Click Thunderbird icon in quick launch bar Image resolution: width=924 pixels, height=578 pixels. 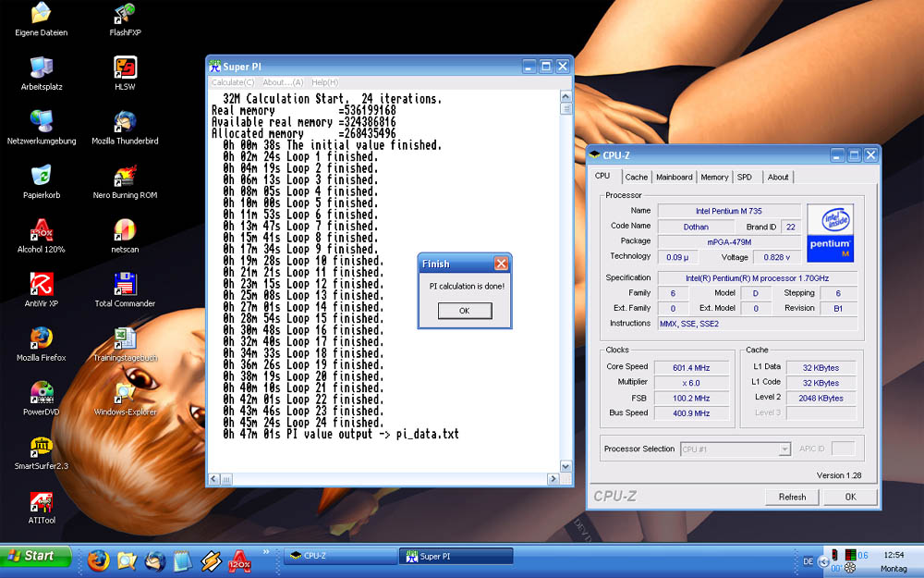pyautogui.click(x=155, y=560)
